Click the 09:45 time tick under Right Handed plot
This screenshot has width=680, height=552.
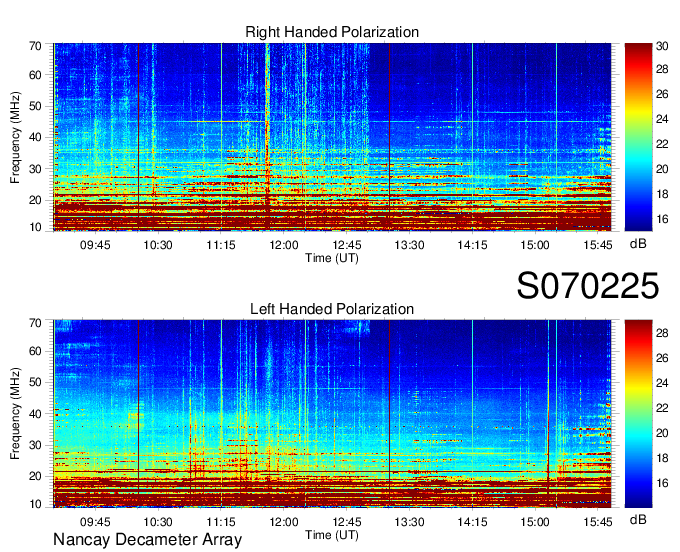click(x=95, y=245)
